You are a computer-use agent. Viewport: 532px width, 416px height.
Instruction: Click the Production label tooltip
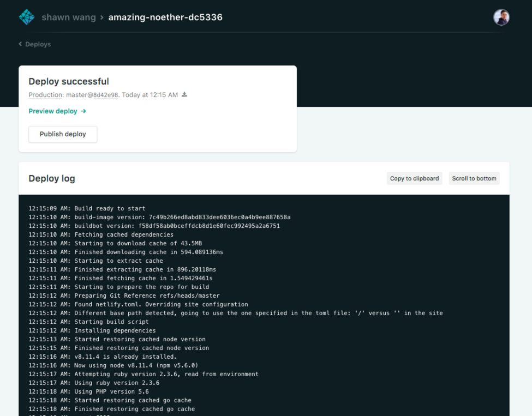pos(44,94)
